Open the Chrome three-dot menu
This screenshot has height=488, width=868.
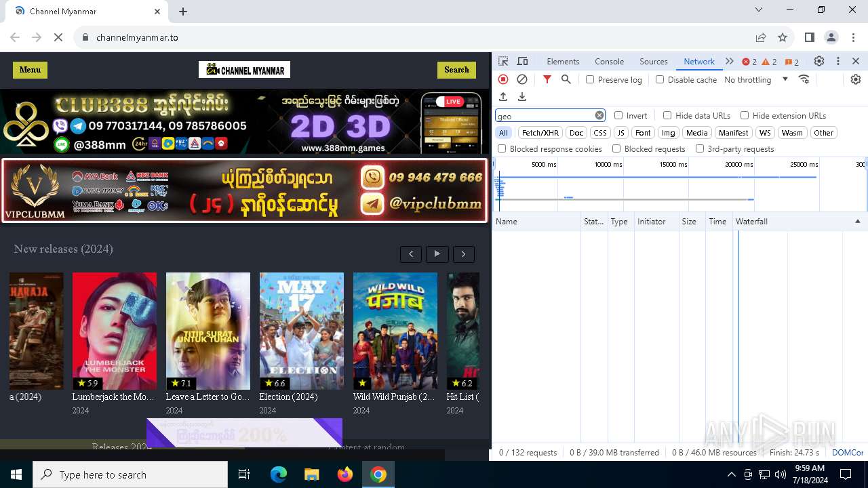853,37
